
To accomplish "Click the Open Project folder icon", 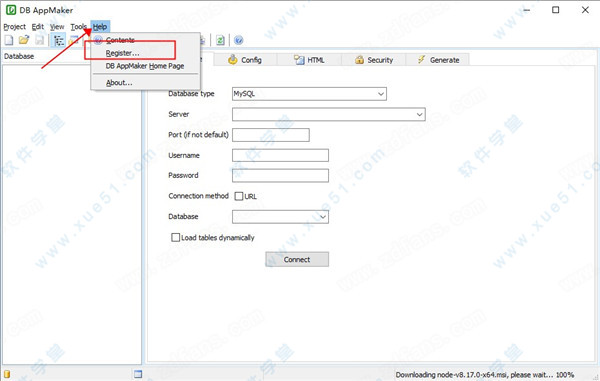I will pyautogui.click(x=24, y=40).
